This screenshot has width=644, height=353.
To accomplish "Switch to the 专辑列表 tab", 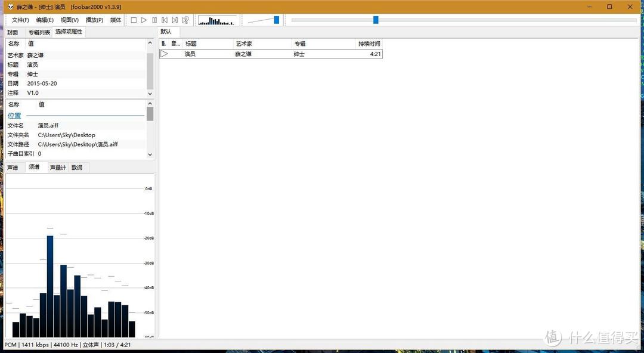I will [39, 32].
